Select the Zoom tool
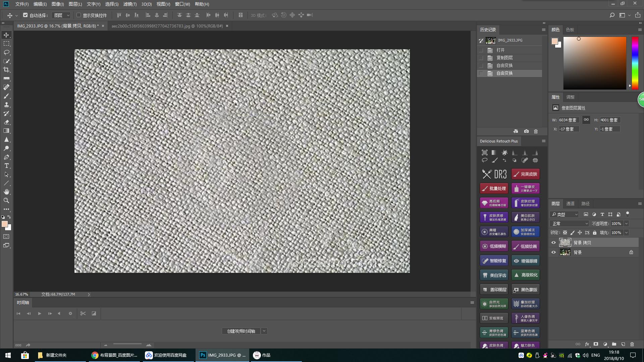This screenshot has width=644, height=362. [x=6, y=200]
